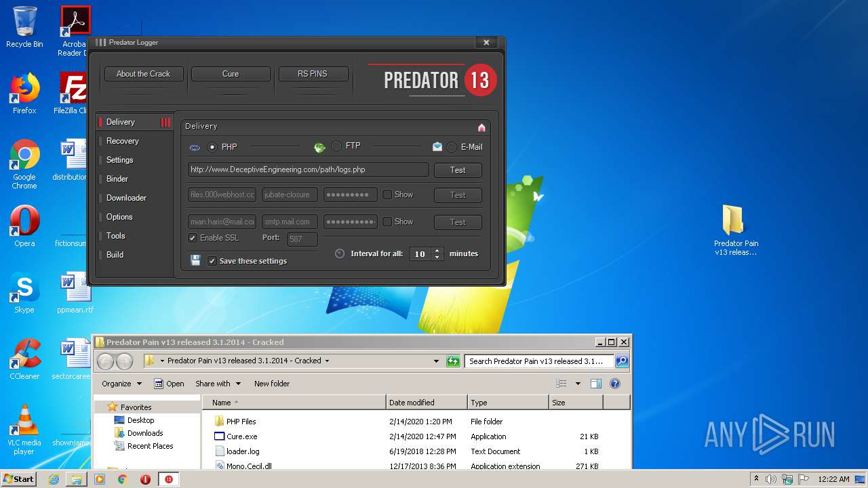This screenshot has height=488, width=868.
Task: Click the RS PINS button
Action: click(312, 74)
